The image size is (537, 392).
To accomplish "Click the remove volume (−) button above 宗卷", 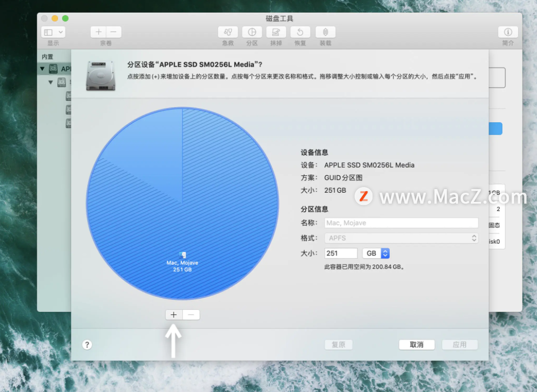I will (114, 32).
